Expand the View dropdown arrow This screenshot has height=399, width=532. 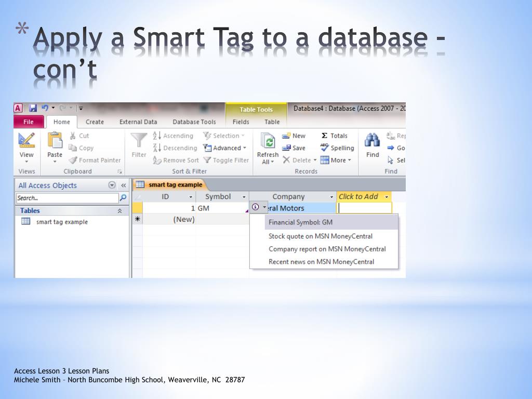pos(26,162)
